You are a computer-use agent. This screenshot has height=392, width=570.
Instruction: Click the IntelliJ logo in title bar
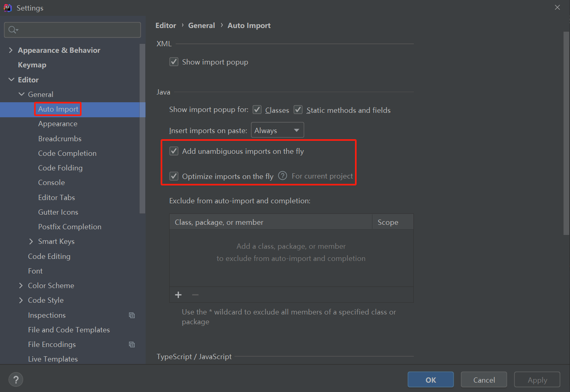8,8
